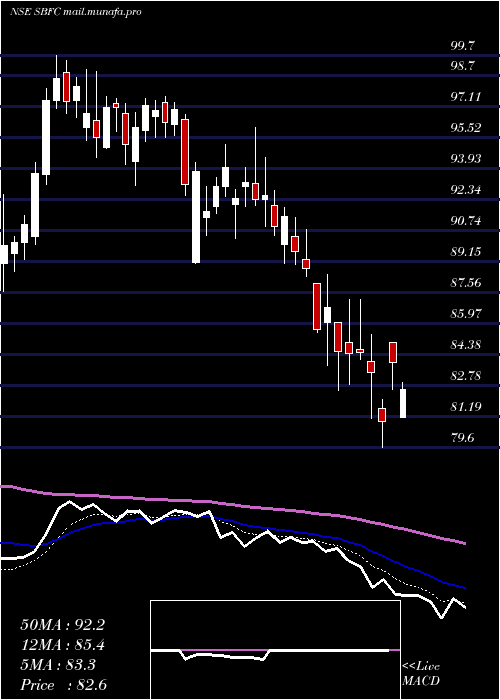Viewport: 500px width, 700px height.
Task: Click the 87.56 price level label
Action: [x=466, y=283]
